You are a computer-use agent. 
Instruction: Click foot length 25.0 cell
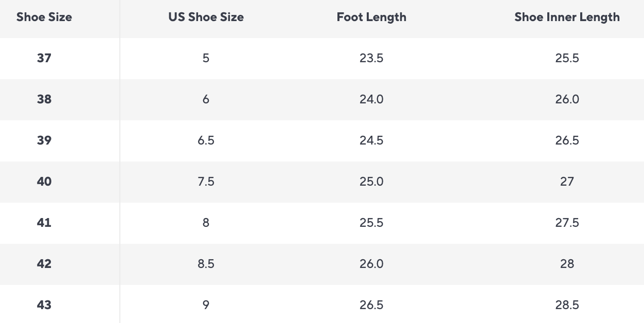click(x=371, y=182)
